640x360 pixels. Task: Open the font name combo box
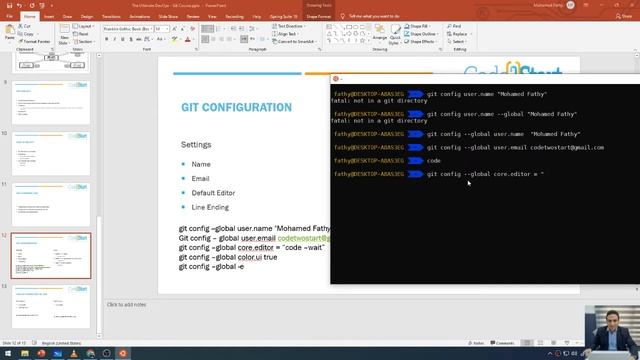(x=128, y=29)
